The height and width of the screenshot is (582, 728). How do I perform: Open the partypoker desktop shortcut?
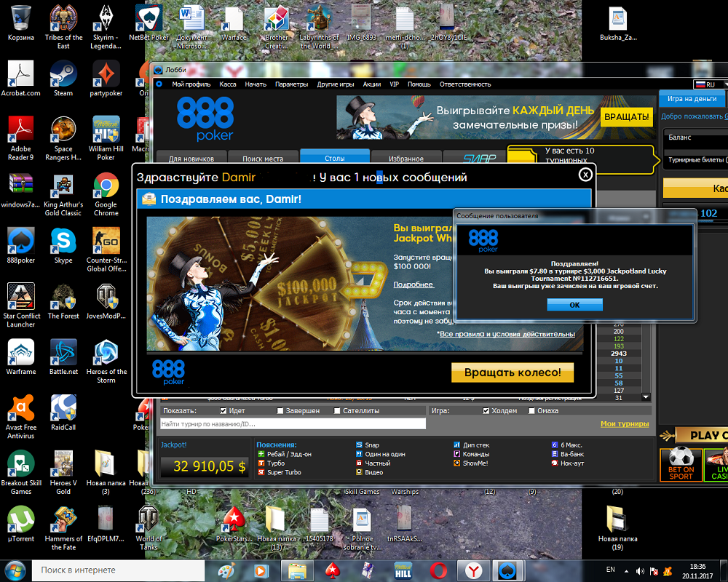tap(106, 79)
